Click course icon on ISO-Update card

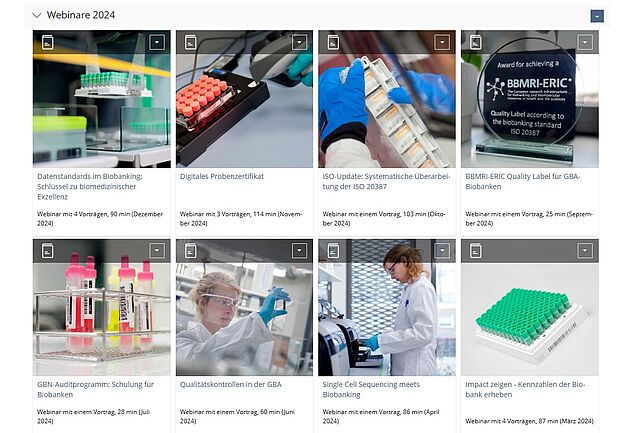[x=333, y=42]
